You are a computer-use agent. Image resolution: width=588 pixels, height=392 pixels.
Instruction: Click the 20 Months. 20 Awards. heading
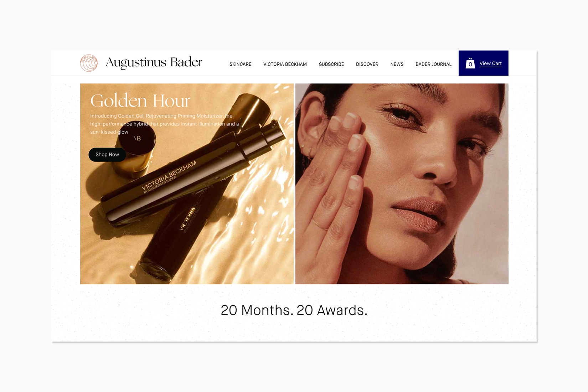click(294, 310)
